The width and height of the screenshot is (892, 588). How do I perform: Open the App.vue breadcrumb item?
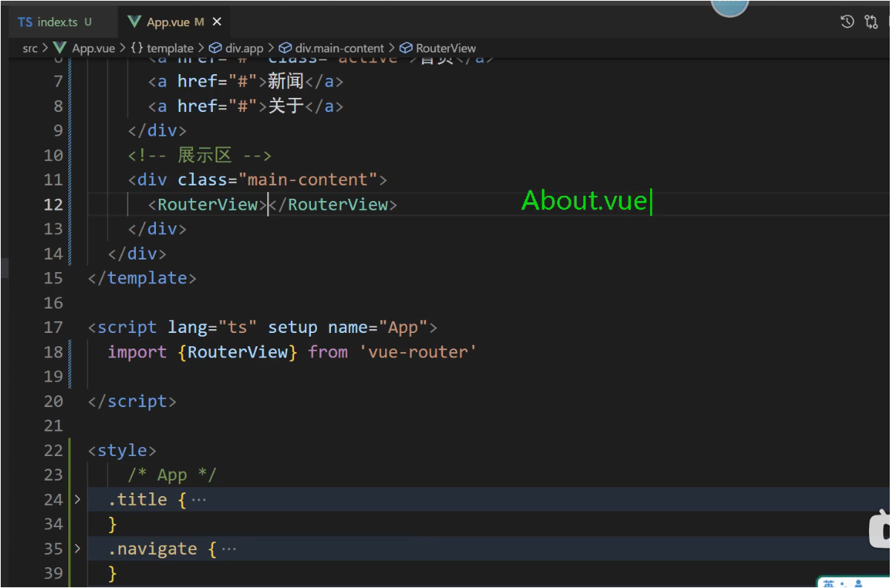85,48
